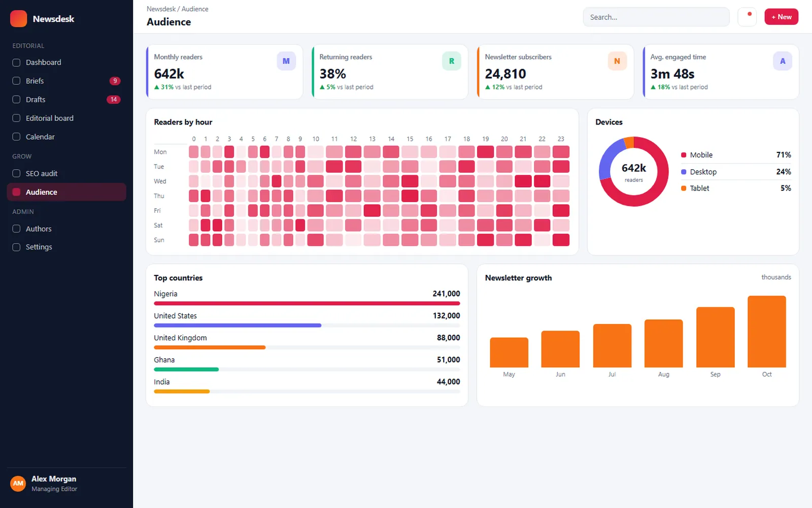The height and width of the screenshot is (508, 812).
Task: Click the Audience sidebar icon
Action: click(x=16, y=192)
